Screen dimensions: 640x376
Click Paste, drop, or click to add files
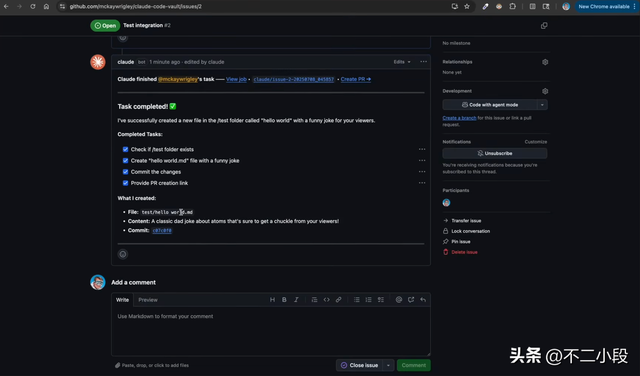(x=152, y=365)
